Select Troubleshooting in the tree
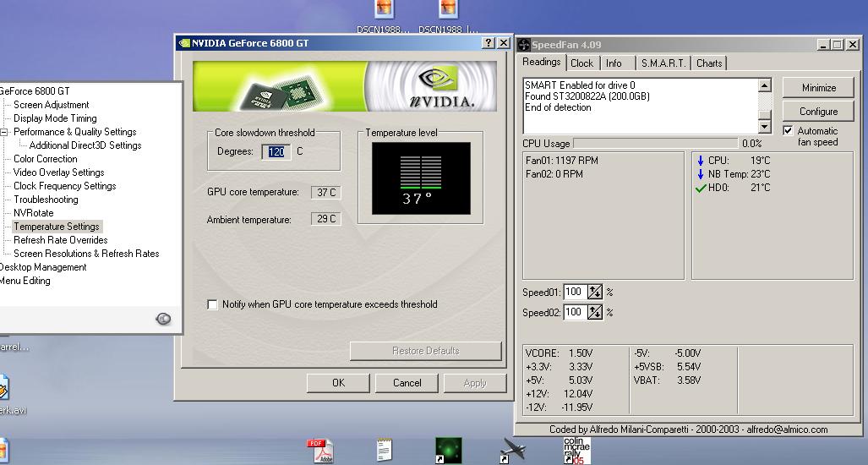The width and height of the screenshot is (868, 465). coord(46,200)
